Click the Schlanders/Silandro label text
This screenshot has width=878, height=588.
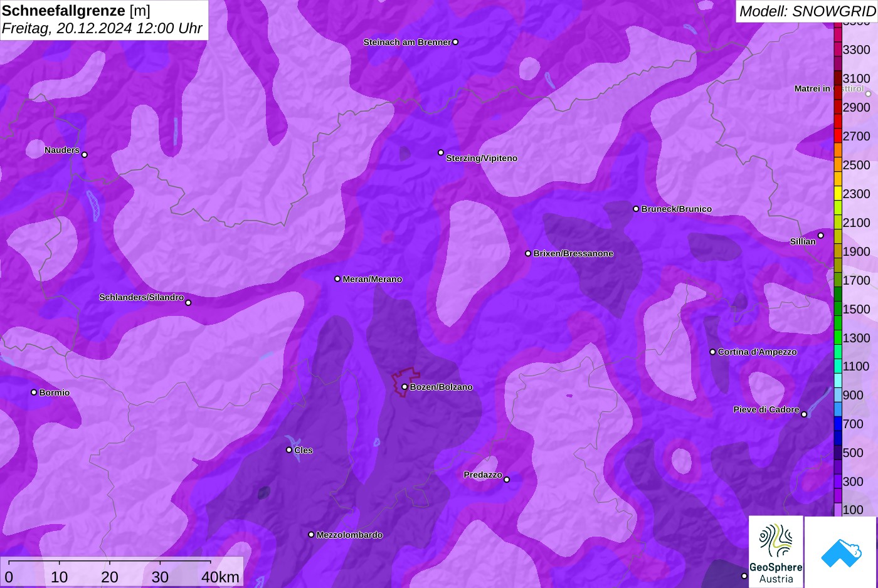click(x=141, y=297)
